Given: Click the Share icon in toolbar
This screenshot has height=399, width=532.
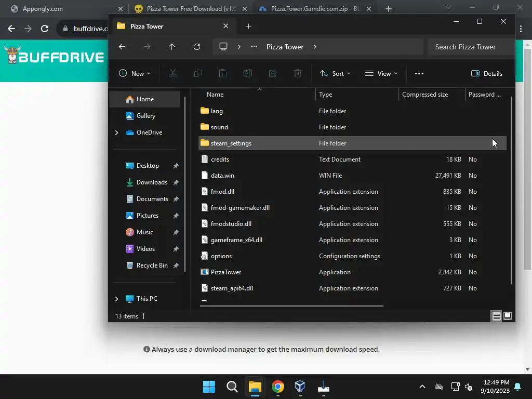Looking at the screenshot, I should click(273, 73).
